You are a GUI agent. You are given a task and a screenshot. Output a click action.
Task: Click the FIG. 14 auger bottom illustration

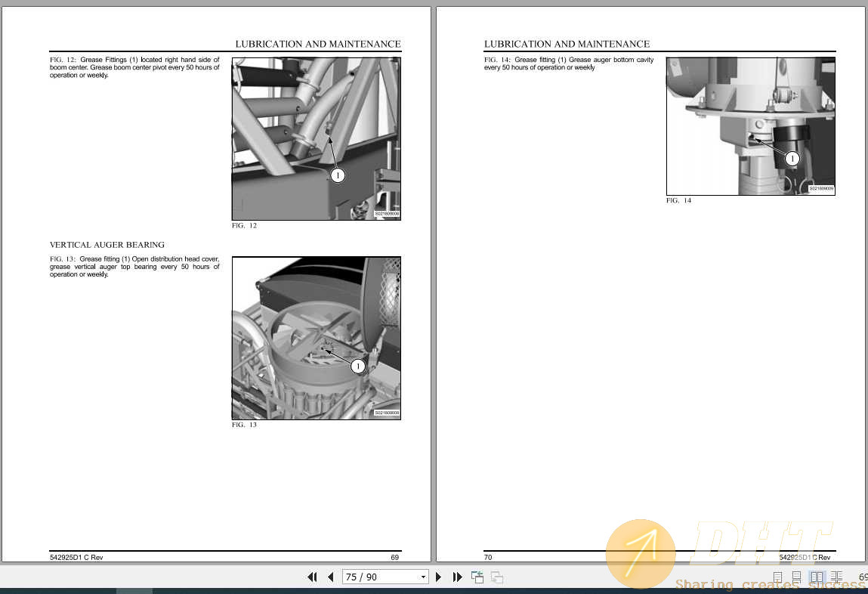[751, 125]
